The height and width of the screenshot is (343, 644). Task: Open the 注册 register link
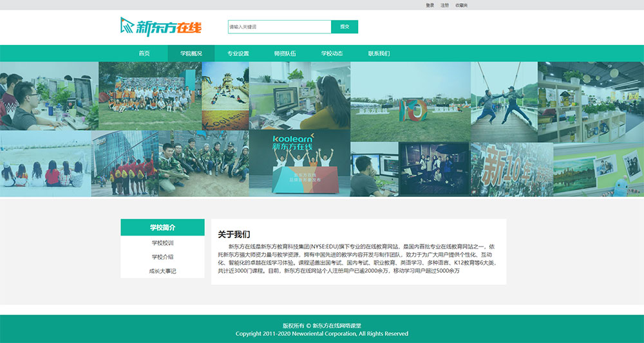445,5
